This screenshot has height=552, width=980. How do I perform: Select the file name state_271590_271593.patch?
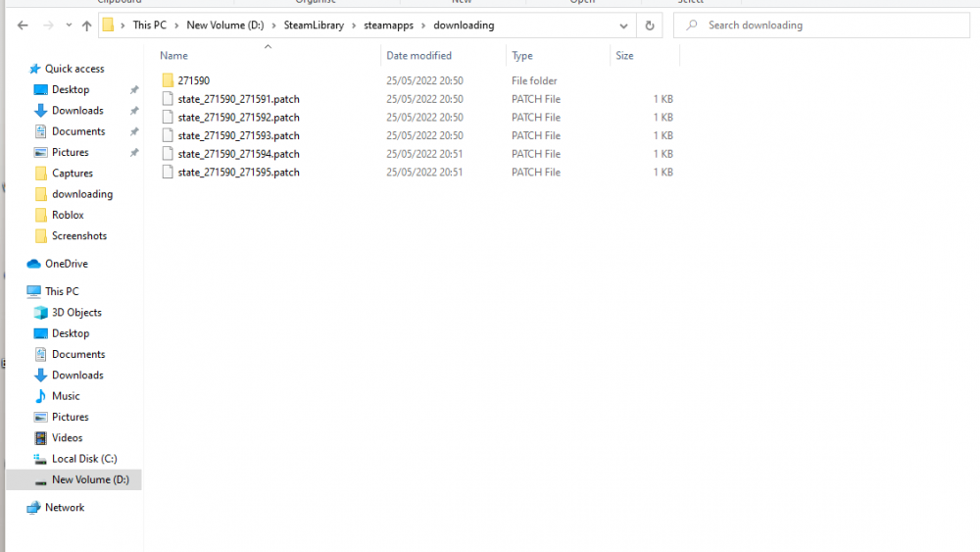pyautogui.click(x=238, y=135)
